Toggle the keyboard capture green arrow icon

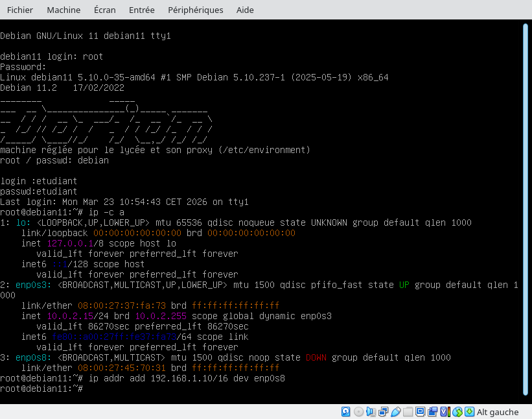coord(468,412)
